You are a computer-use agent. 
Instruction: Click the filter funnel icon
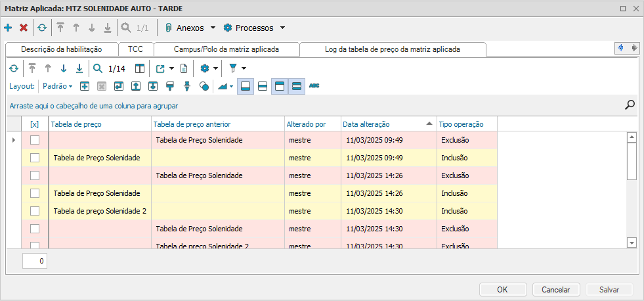tap(233, 68)
